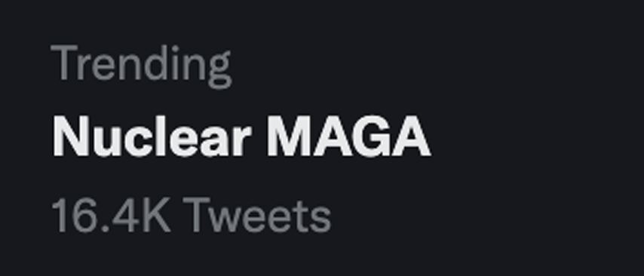The image size is (644, 276).
Task: Open the Nuclear MAGA trending topic
Action: (241, 136)
